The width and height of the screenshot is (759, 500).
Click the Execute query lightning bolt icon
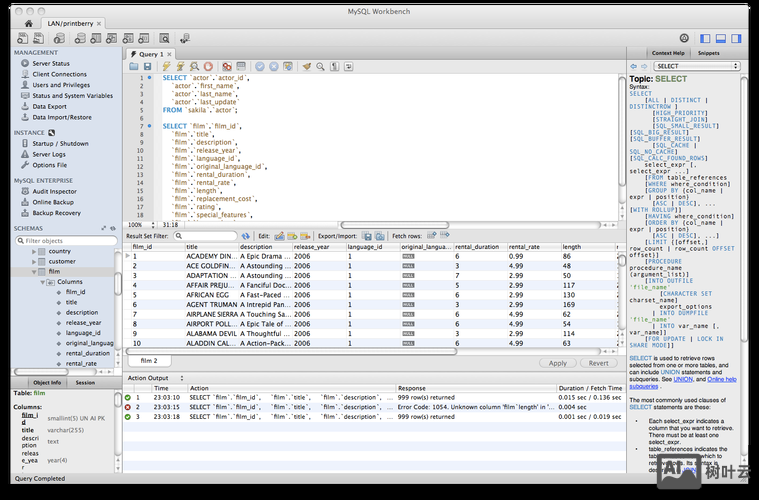point(167,66)
